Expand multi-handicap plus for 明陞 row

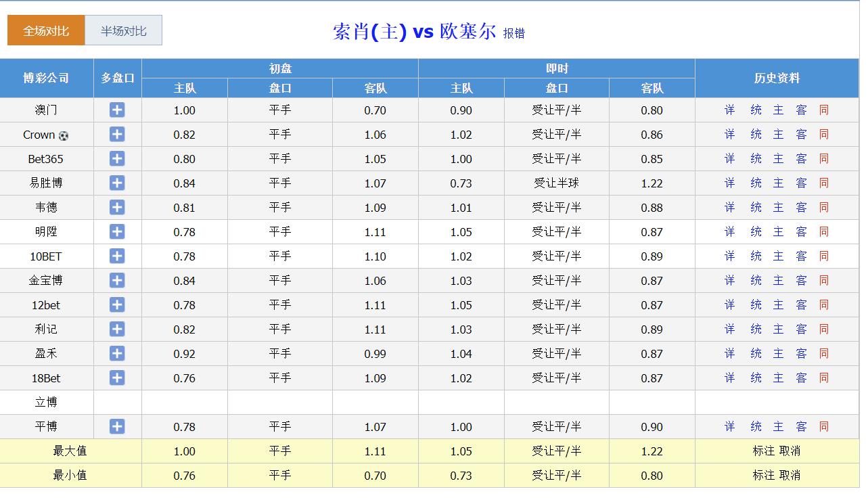[x=117, y=232]
